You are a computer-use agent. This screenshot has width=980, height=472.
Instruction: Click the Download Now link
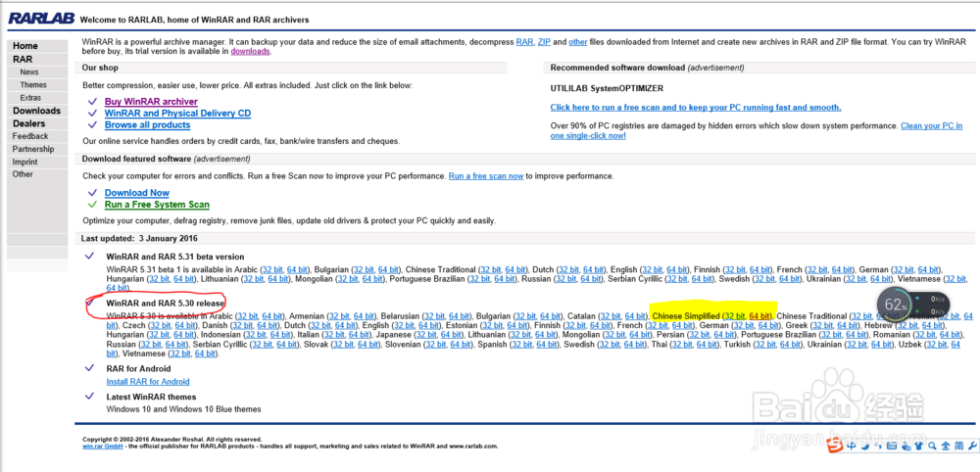(137, 193)
